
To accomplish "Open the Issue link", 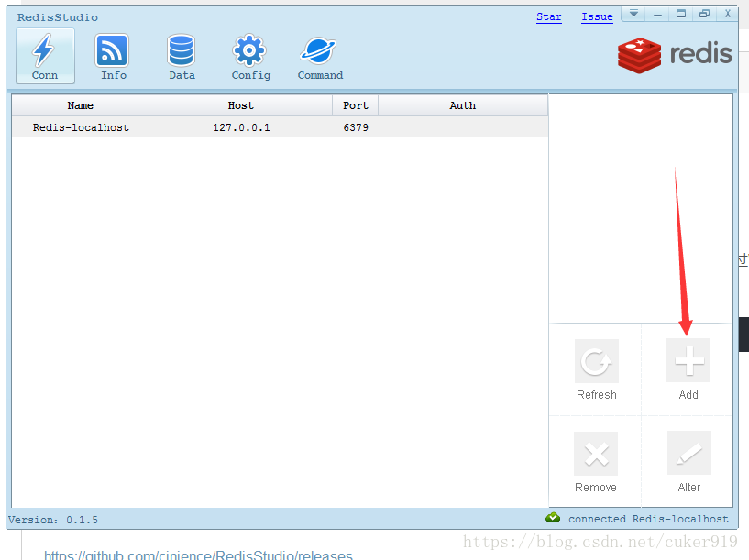I will (x=597, y=16).
